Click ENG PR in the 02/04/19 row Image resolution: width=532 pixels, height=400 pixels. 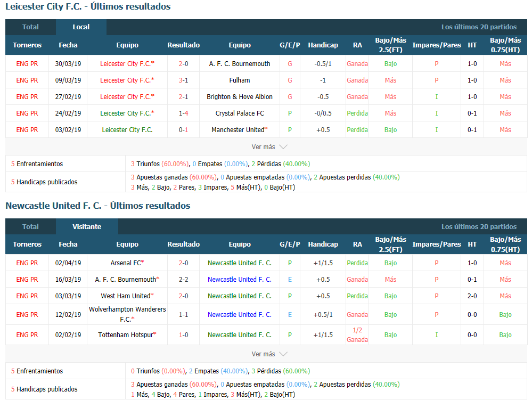tap(27, 263)
